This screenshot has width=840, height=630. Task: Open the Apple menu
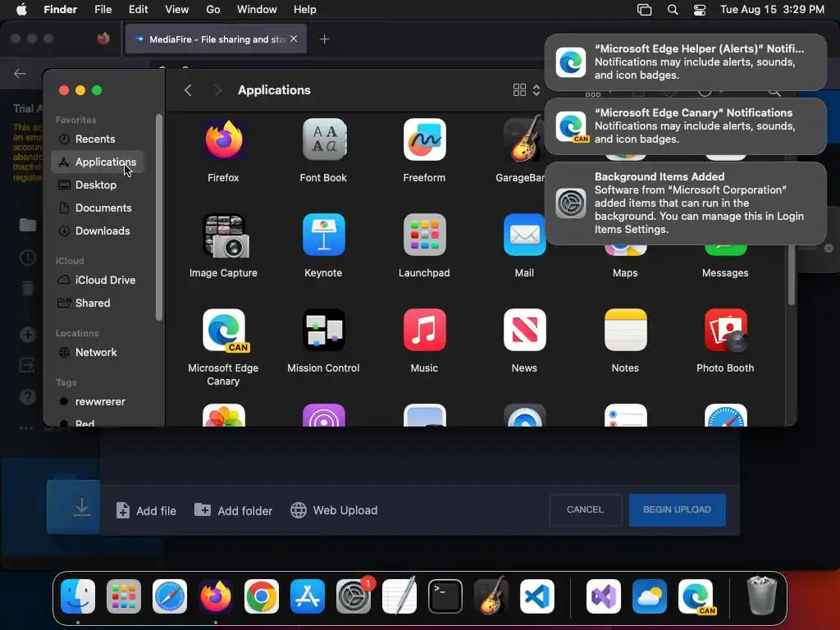tap(21, 10)
